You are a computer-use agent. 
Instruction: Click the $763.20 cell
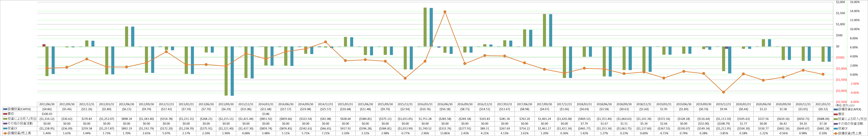point(525,119)
